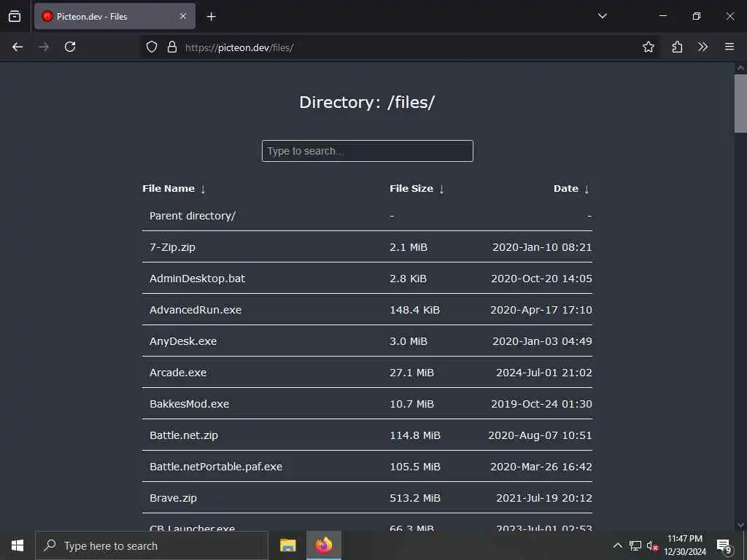Open BakkesMod.exe link
747x560 pixels.
[189, 404]
